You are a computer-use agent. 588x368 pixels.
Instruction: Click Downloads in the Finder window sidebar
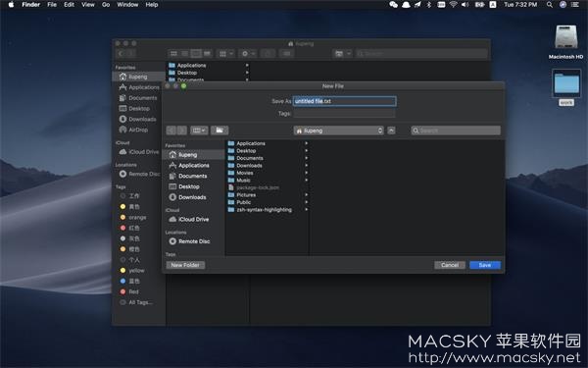[138, 119]
